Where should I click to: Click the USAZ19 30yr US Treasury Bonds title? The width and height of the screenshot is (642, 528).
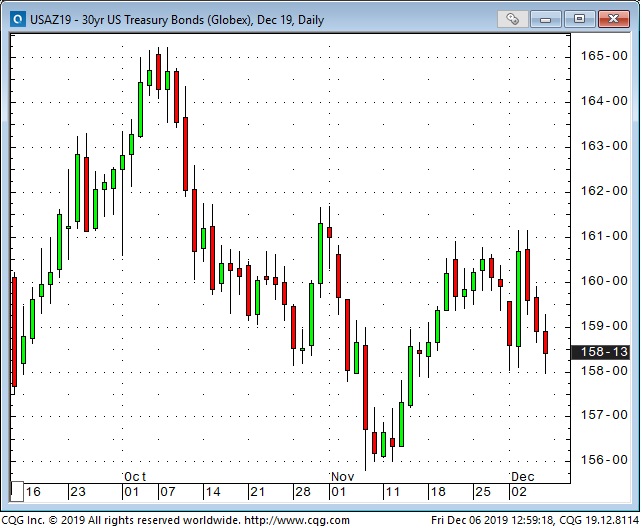(177, 20)
